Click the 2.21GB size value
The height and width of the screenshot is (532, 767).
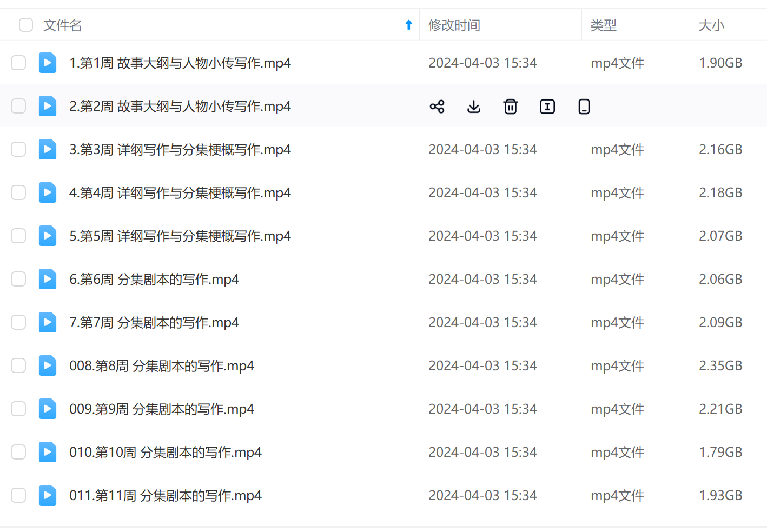tap(720, 409)
